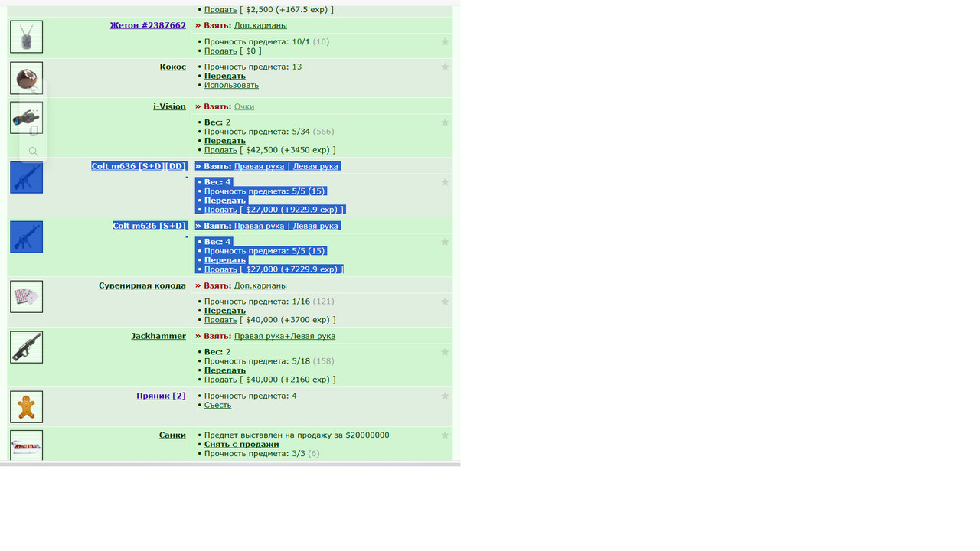Equip Colt m636 [S+D] in Левая рука
This screenshot has height=551, width=980.
pyautogui.click(x=315, y=226)
